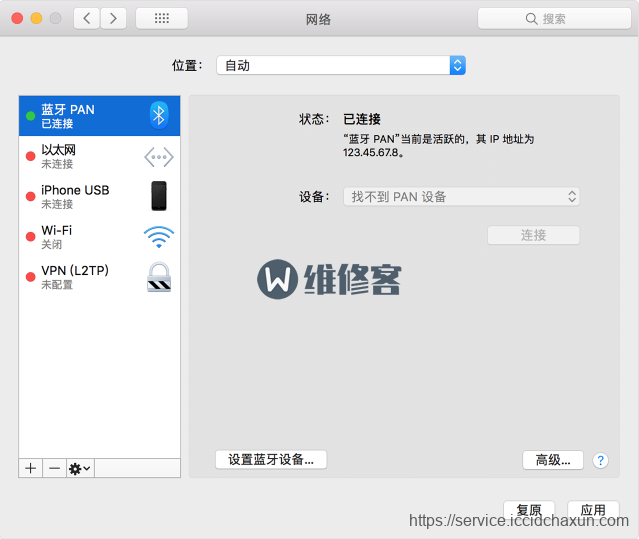Open 高级... advanced settings

[x=553, y=460]
